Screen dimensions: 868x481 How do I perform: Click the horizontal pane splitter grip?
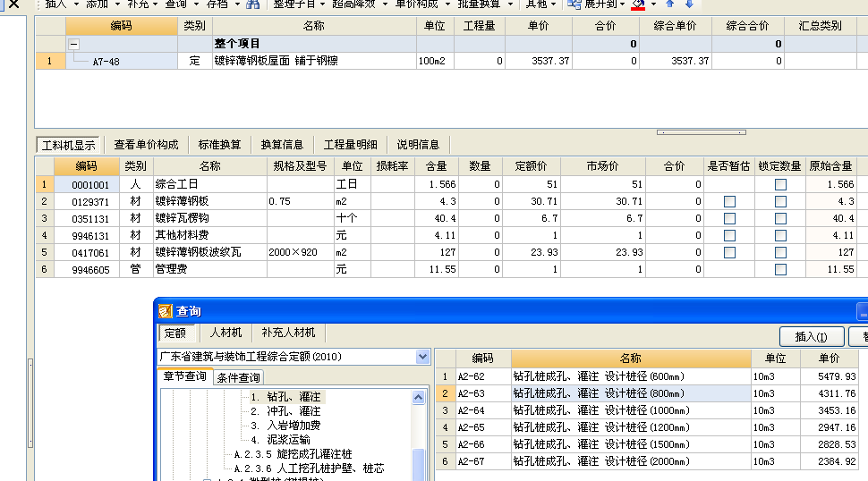702,132
